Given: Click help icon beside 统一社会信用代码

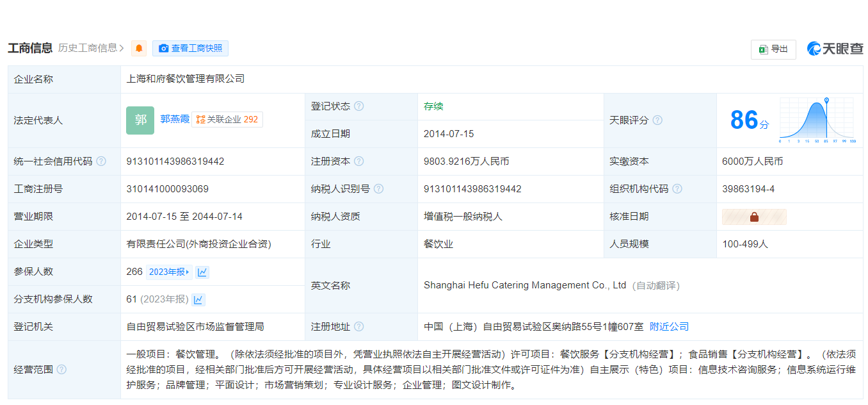Looking at the screenshot, I should [101, 161].
